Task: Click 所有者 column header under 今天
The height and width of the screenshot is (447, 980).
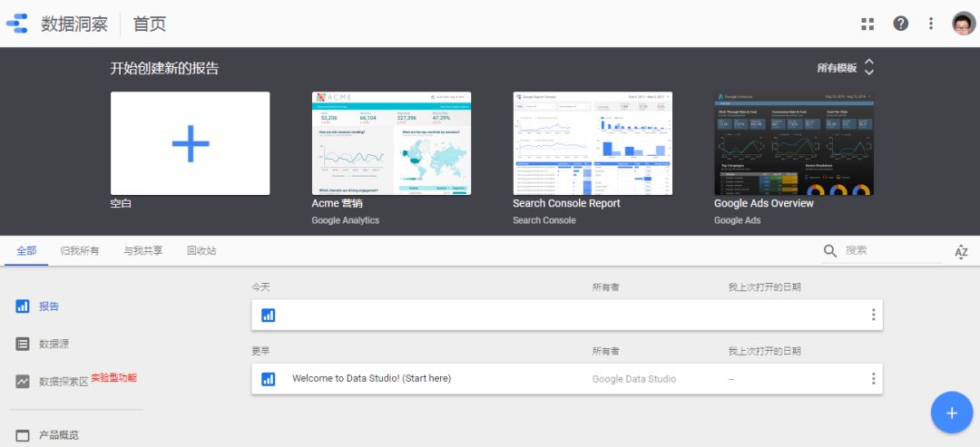Action: pyautogui.click(x=605, y=287)
